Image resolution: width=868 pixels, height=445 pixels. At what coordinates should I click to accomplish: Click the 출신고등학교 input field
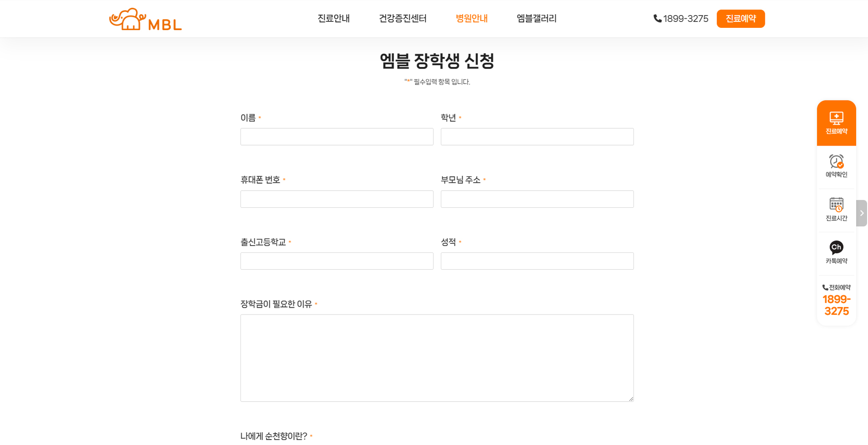point(337,261)
